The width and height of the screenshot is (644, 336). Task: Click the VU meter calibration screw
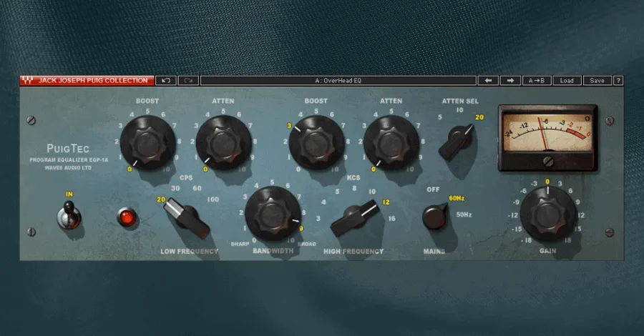pyautogui.click(x=548, y=162)
